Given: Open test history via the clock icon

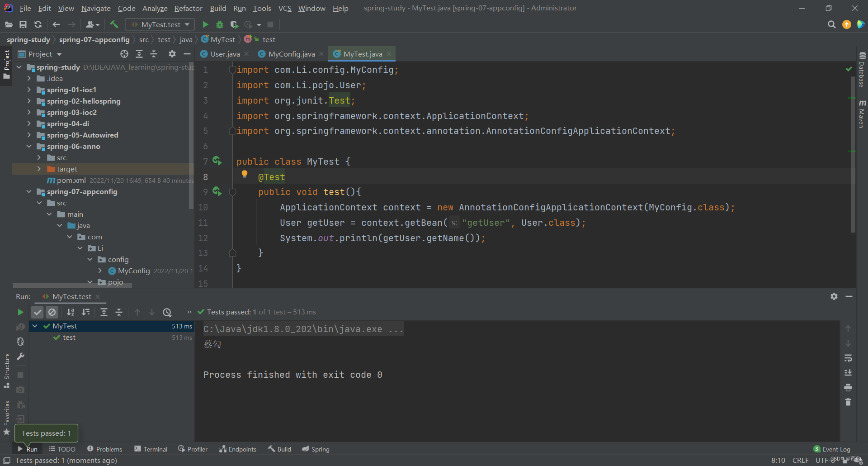Looking at the screenshot, I should tap(168, 312).
